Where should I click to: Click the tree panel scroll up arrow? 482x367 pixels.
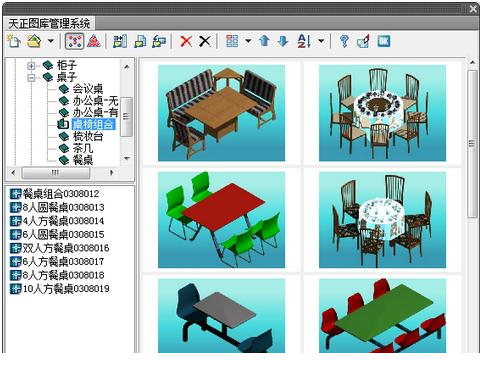[x=127, y=66]
